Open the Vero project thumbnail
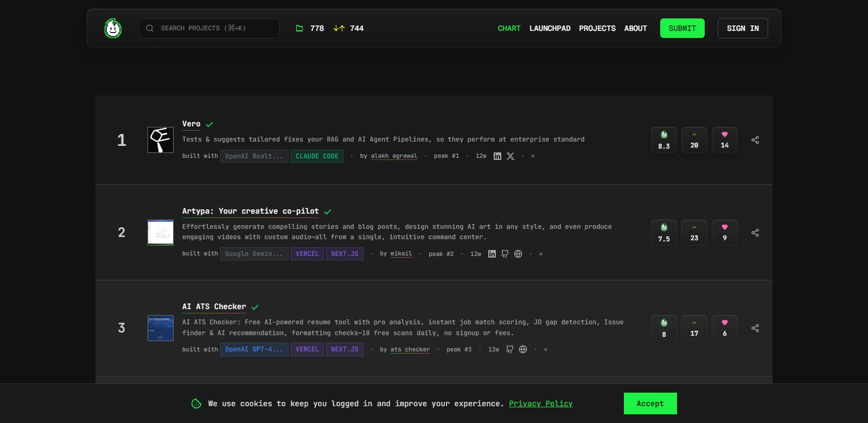 (x=161, y=140)
